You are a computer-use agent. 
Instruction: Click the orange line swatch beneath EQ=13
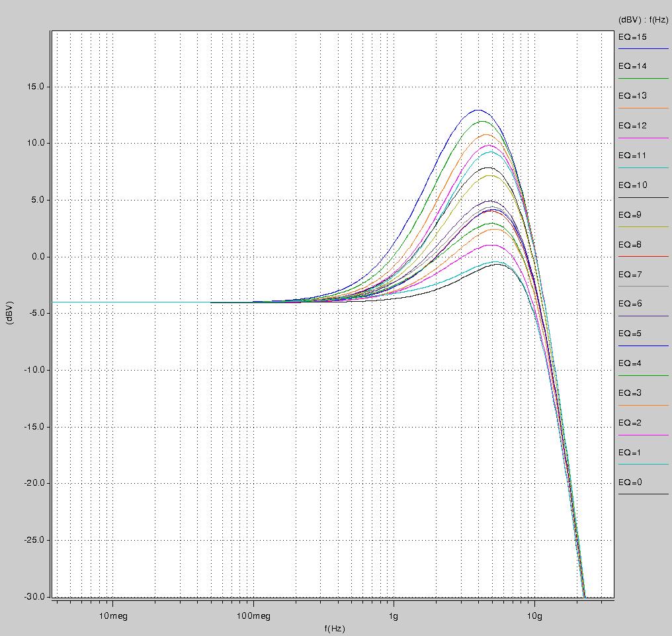coord(643,109)
